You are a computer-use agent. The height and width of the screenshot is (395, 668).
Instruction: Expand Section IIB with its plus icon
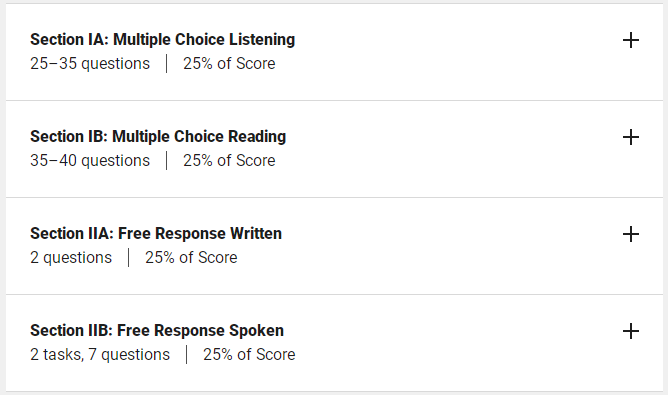631,332
